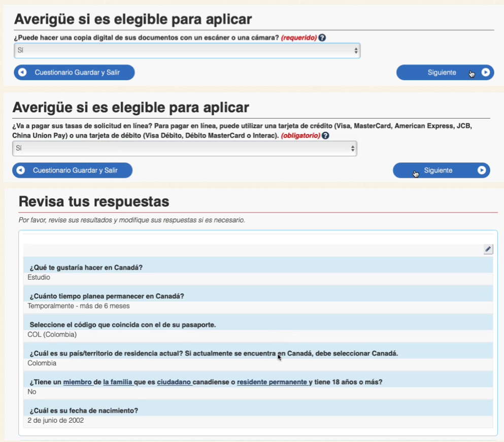504x442 pixels.
Task: Follow the "ciudadano" link
Action: pyautogui.click(x=174, y=382)
